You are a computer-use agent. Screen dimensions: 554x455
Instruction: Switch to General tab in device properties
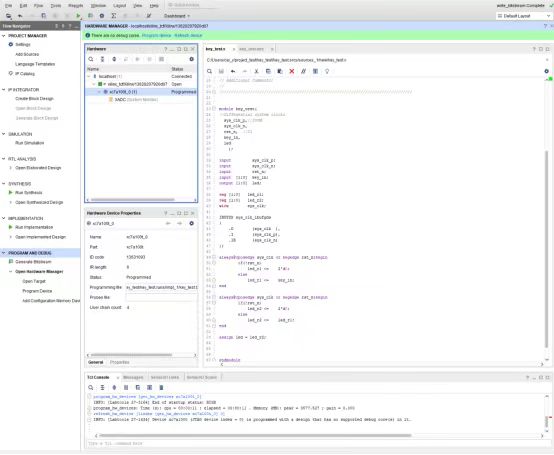click(x=95, y=362)
